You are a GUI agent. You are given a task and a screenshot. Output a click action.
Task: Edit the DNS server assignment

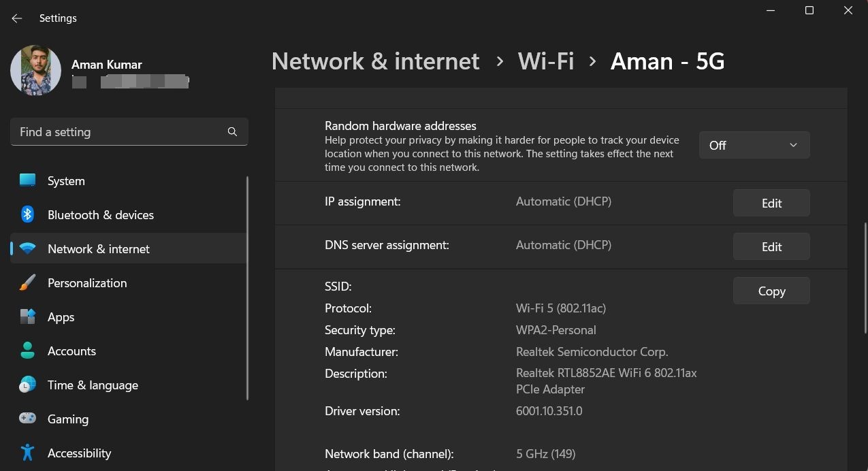[x=771, y=246]
